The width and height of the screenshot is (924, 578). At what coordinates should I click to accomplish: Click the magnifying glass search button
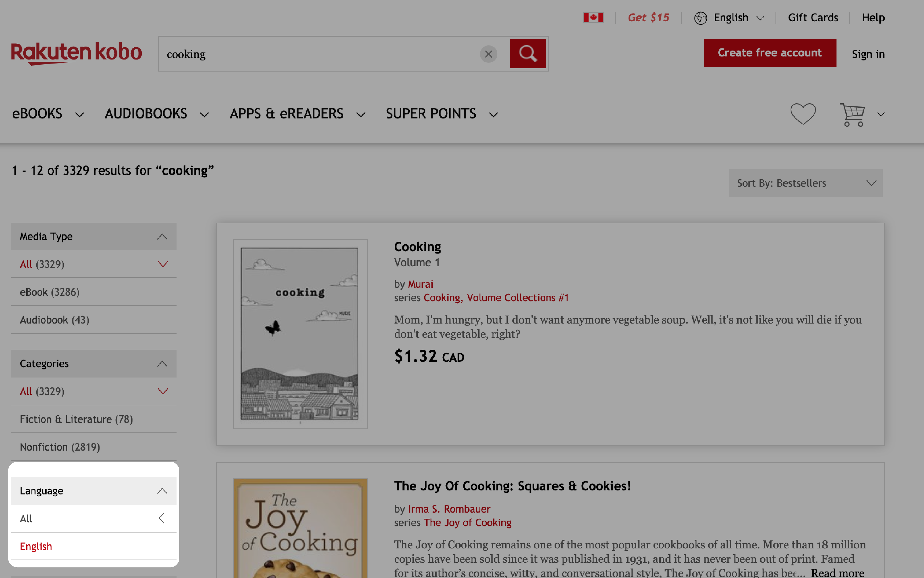(x=527, y=54)
